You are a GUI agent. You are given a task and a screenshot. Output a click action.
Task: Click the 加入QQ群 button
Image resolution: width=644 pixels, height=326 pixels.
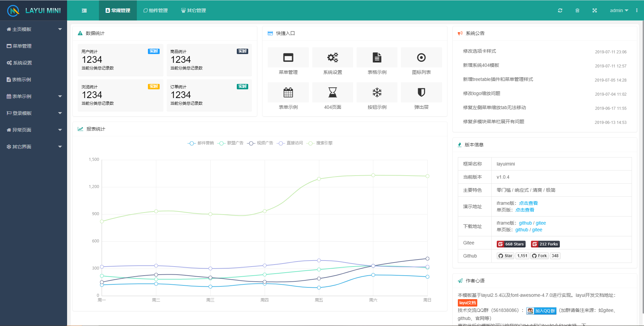click(x=541, y=311)
